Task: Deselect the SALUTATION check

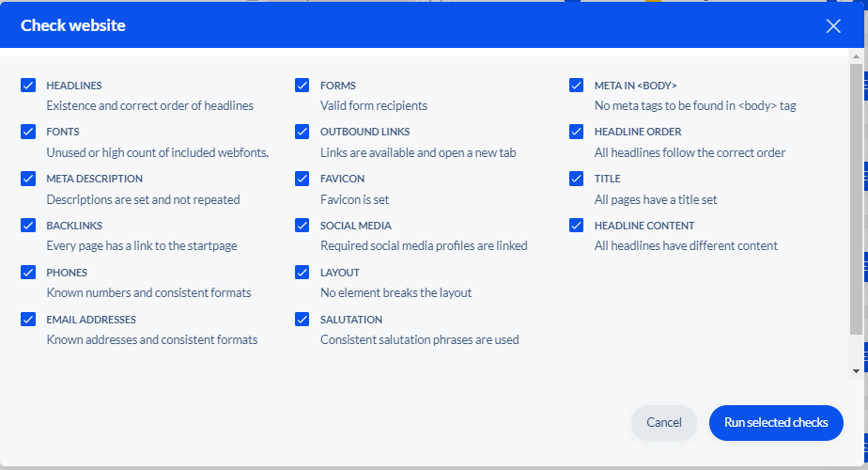Action: tap(302, 320)
